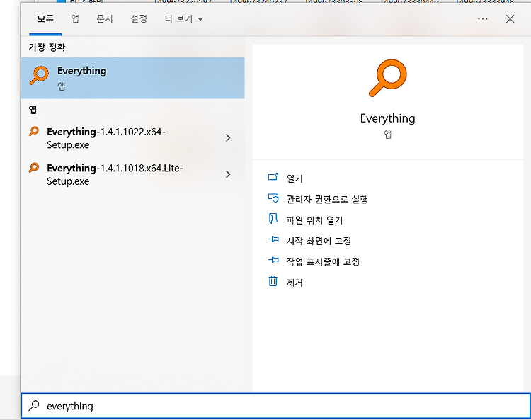Switch to the 앱 tab
This screenshot has width=531, height=420.
[75, 18]
